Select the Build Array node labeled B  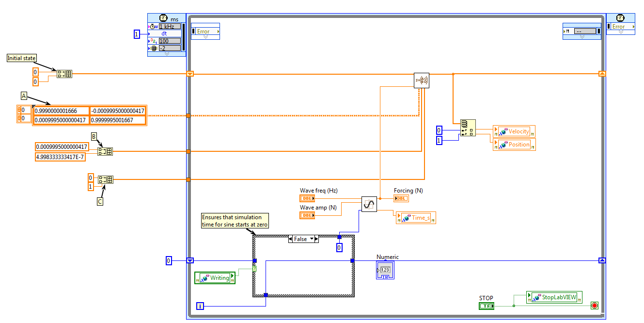(105, 152)
